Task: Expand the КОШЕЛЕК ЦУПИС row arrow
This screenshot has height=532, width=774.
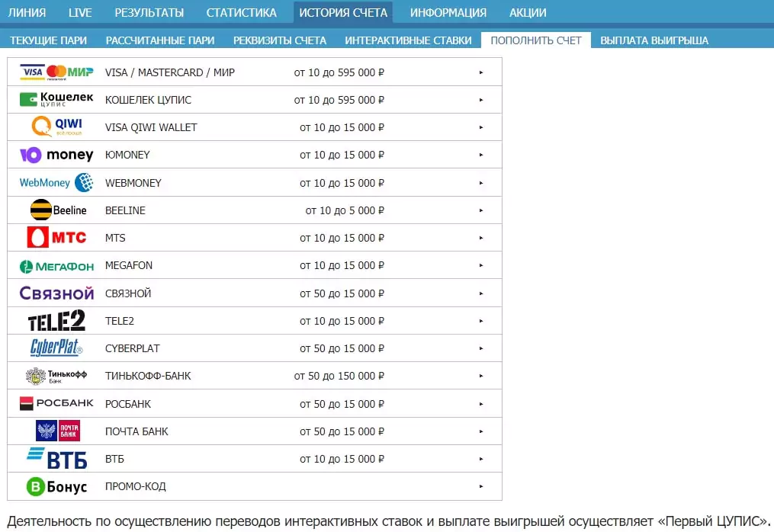Action: point(480,100)
